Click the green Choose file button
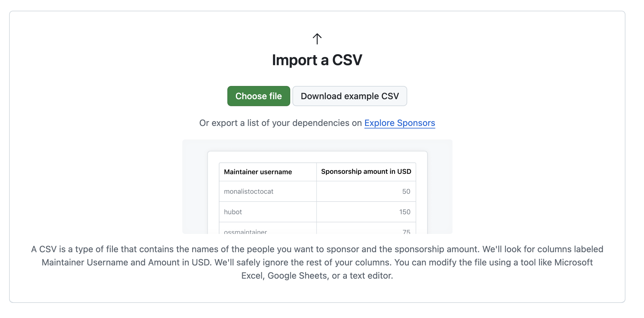The height and width of the screenshot is (318, 644). (258, 96)
